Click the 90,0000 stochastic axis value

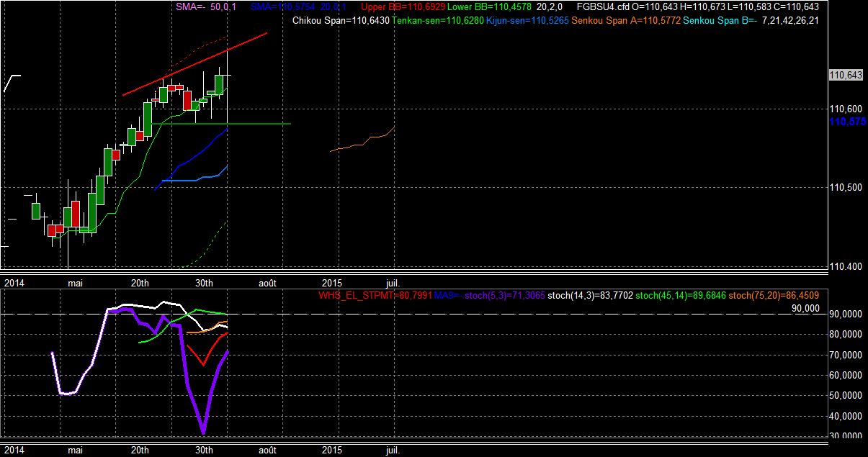[x=845, y=315]
